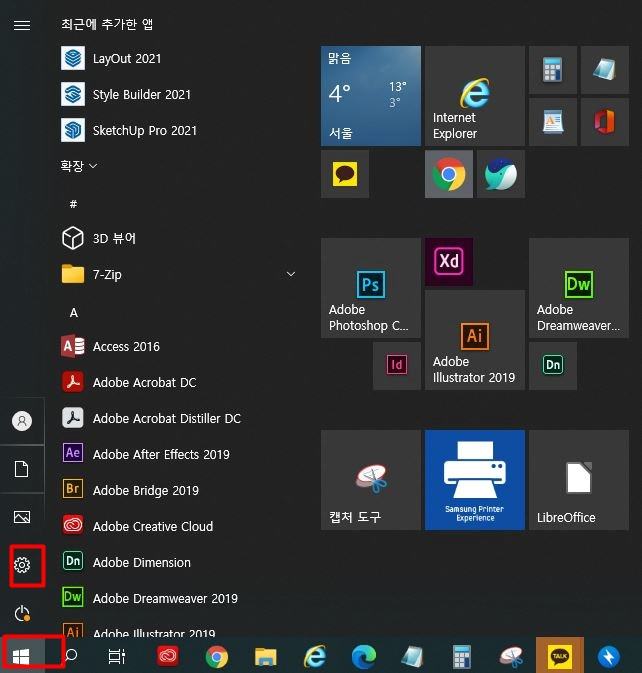Open the Internet Explorer tile
The width and height of the screenshot is (642, 673).
click(475, 96)
